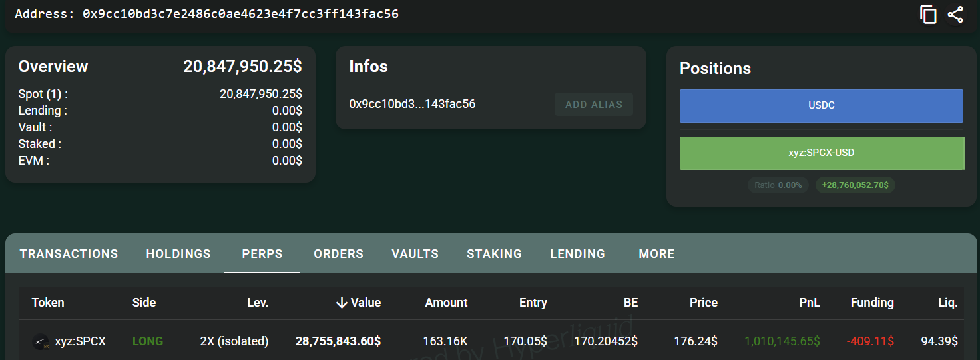This screenshot has height=360, width=980.
Task: Copy the wallet address with the copy icon
Action: pyautogui.click(x=928, y=15)
